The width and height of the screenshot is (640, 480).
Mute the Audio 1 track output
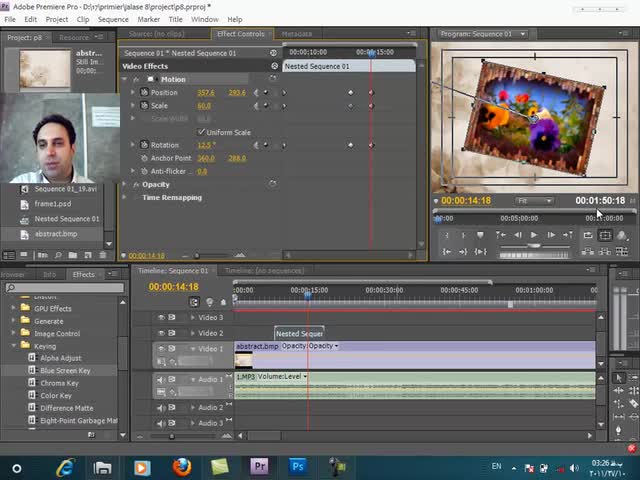tap(160, 380)
